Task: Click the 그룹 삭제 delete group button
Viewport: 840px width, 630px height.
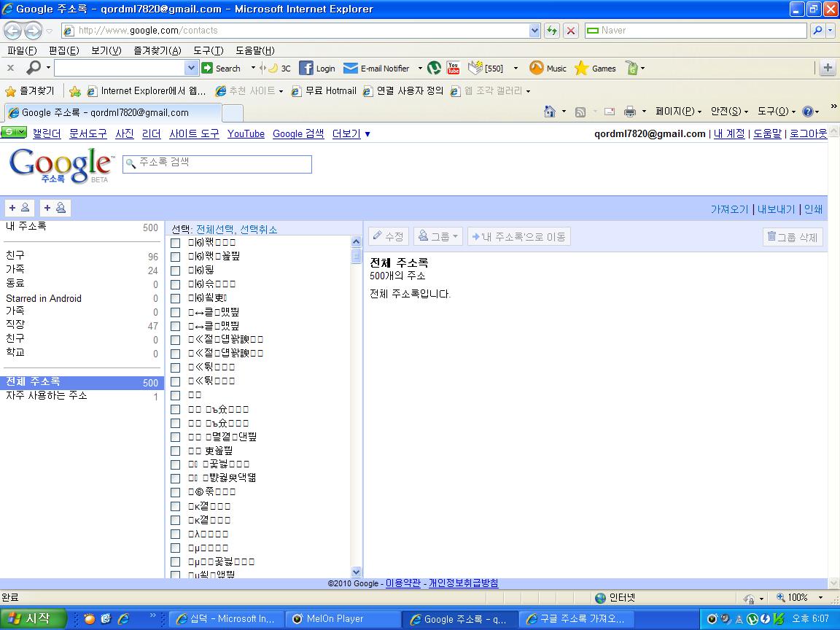Action: click(793, 237)
